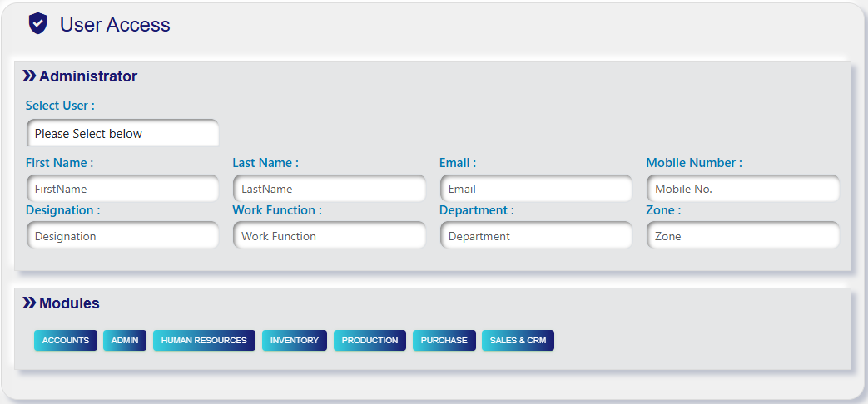Click inside the Zone field
The image size is (868, 404).
742,236
